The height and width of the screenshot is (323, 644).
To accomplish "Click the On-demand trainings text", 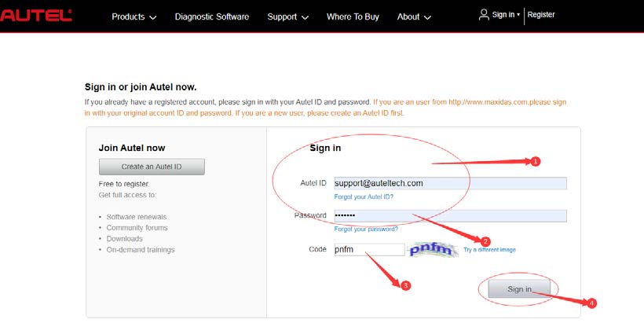I will pos(141,249).
